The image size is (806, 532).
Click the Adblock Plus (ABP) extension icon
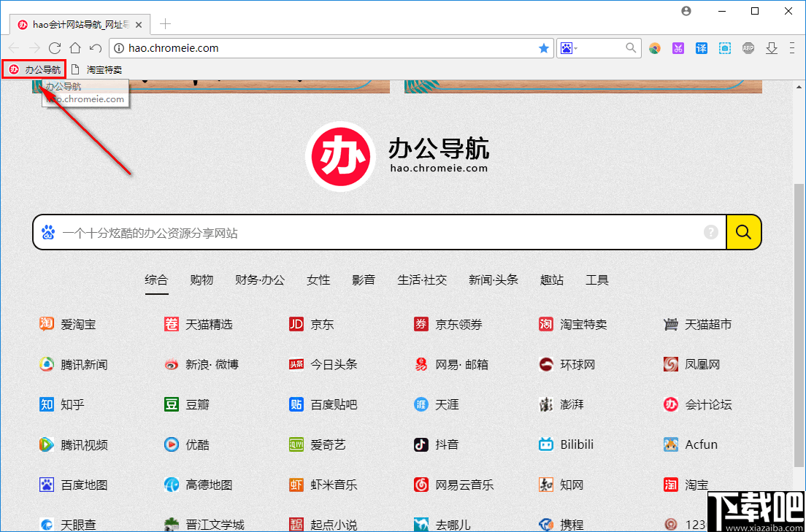pos(748,47)
